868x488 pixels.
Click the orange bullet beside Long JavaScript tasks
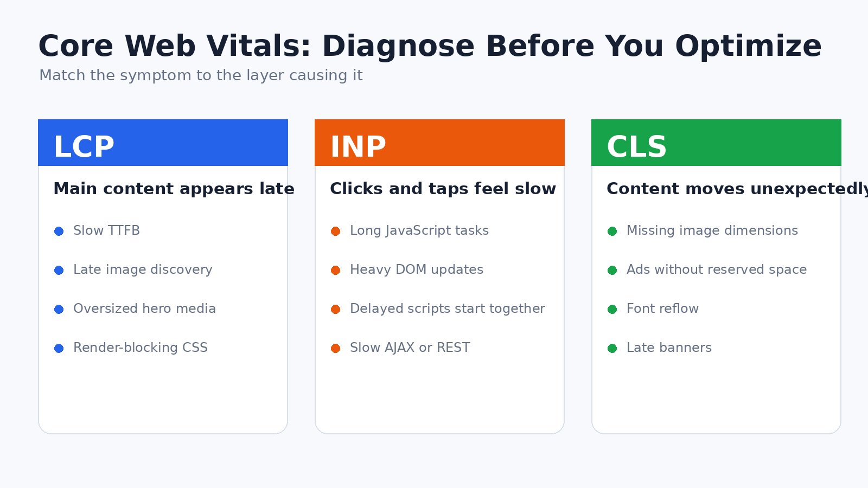(x=336, y=232)
